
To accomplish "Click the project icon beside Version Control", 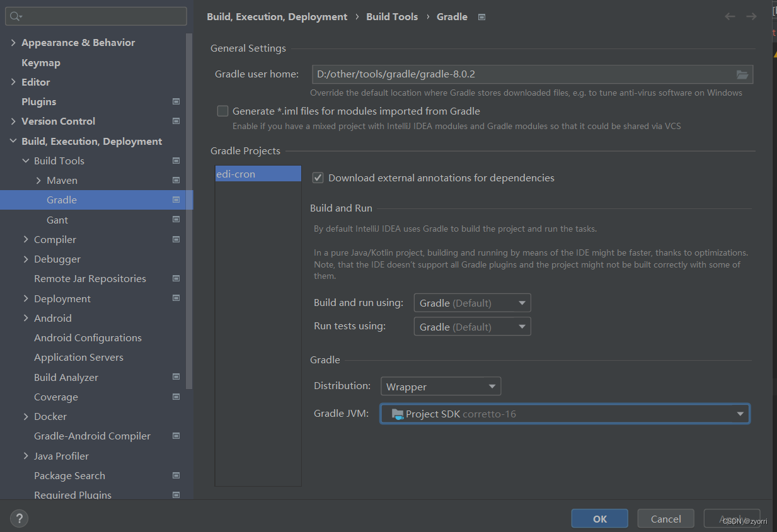I will [x=176, y=121].
